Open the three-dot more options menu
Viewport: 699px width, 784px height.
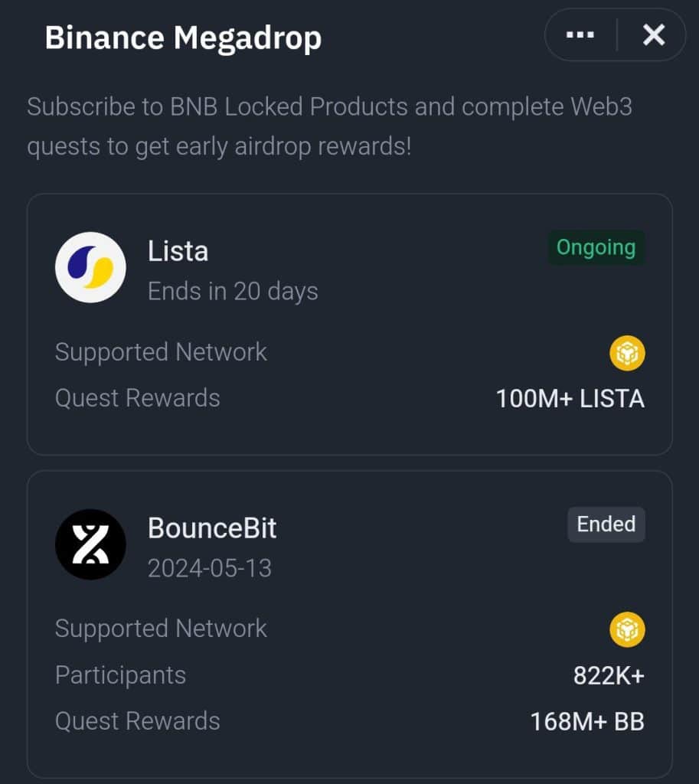(x=580, y=35)
